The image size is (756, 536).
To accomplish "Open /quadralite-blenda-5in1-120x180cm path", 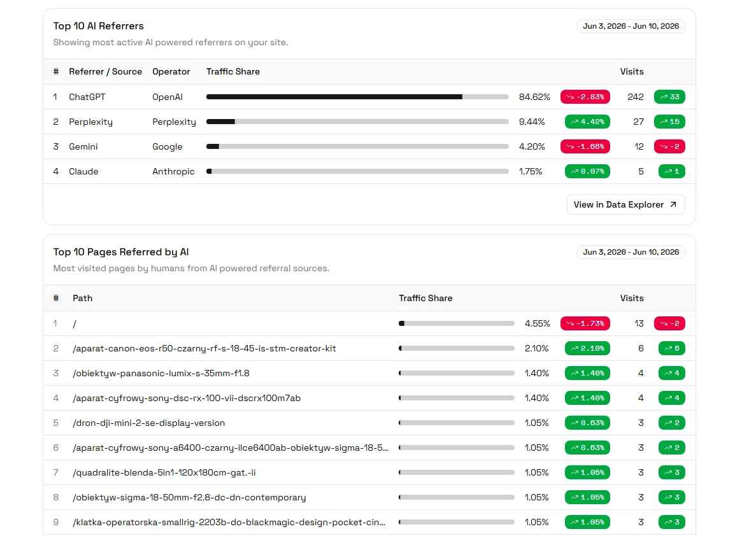I will click(164, 473).
